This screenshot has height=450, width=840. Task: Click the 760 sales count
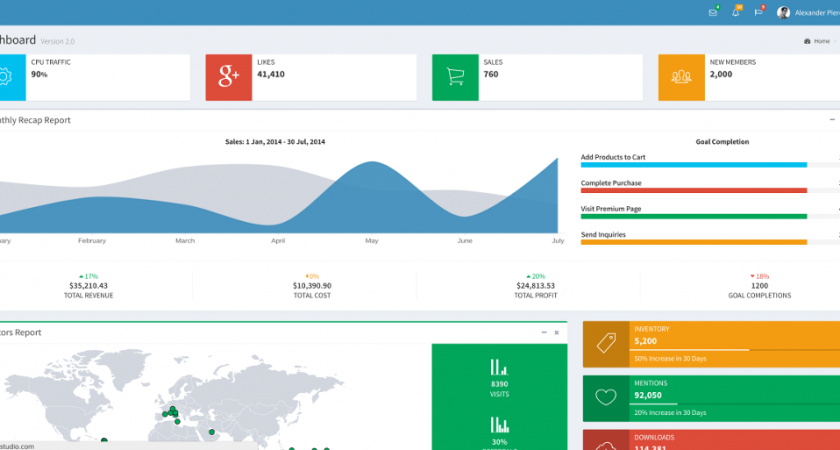tap(491, 74)
